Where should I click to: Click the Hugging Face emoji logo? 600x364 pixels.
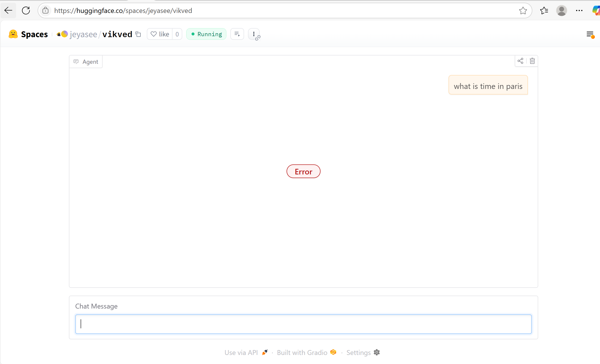click(x=13, y=34)
